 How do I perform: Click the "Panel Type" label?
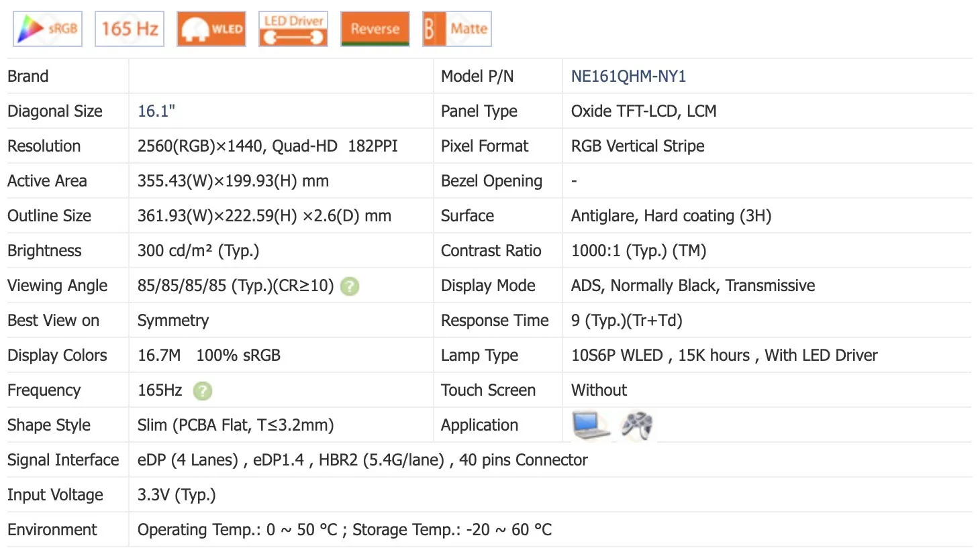(x=479, y=111)
